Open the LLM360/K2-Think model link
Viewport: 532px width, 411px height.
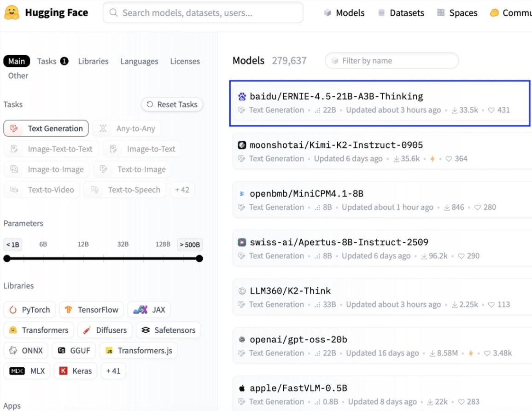click(290, 291)
